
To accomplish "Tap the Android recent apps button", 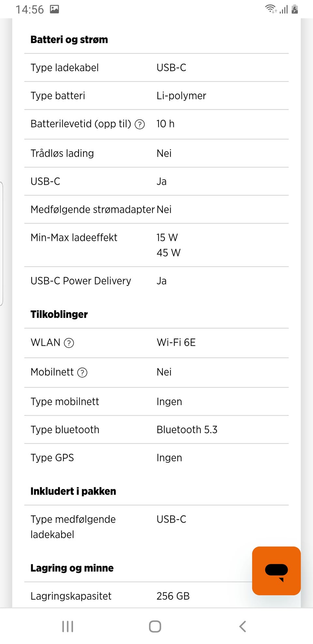I will click(x=67, y=626).
